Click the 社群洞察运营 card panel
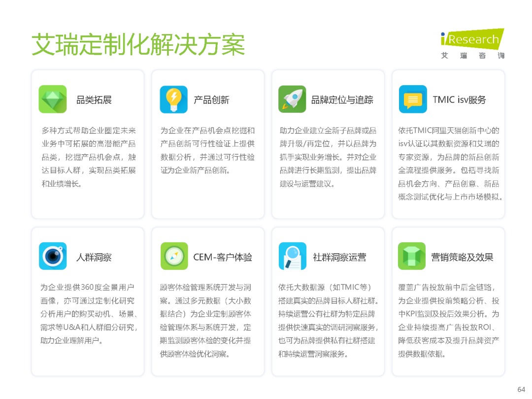Viewport: 532px width, 399px height. (328, 300)
